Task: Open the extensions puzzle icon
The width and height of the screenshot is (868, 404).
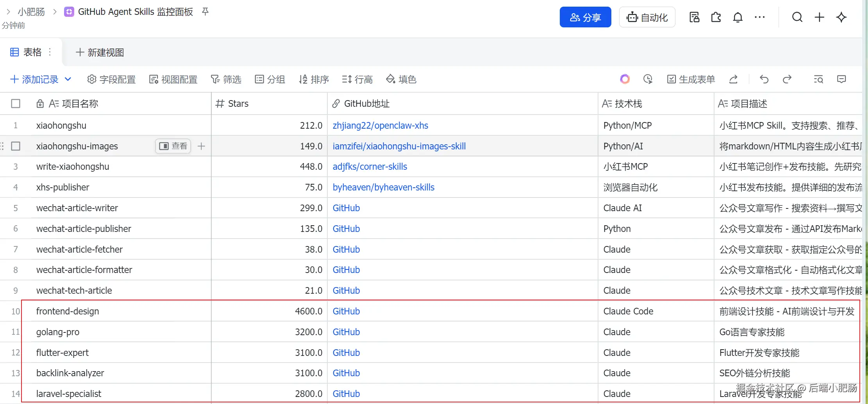Action: click(x=716, y=17)
